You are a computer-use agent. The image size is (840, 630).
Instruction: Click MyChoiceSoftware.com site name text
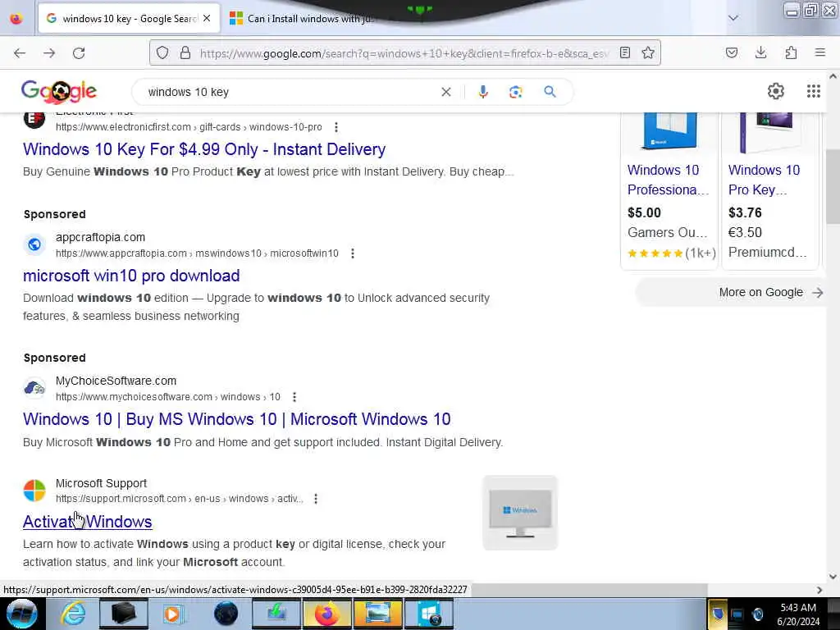[116, 381]
